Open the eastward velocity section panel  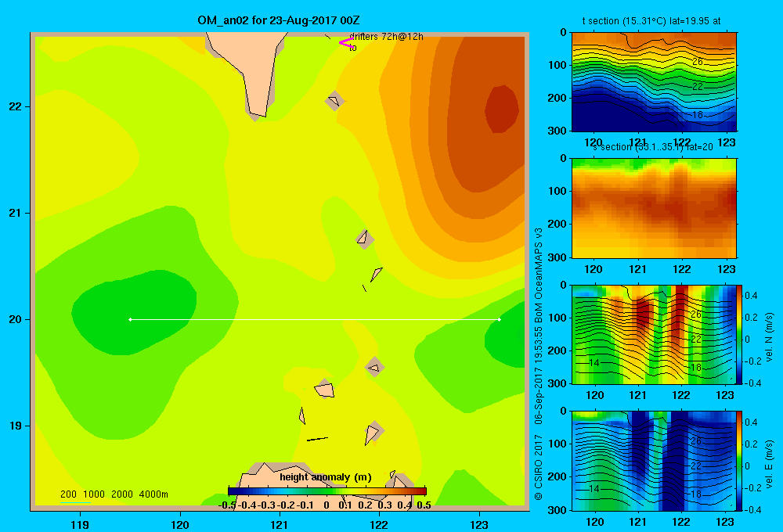click(x=654, y=461)
